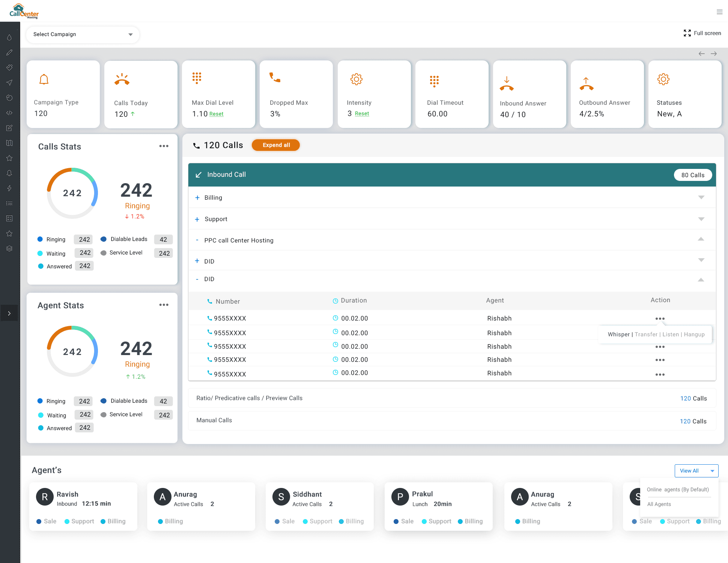The image size is (728, 563).
Task: Select the pencil tool in the sidebar
Action: click(x=9, y=52)
